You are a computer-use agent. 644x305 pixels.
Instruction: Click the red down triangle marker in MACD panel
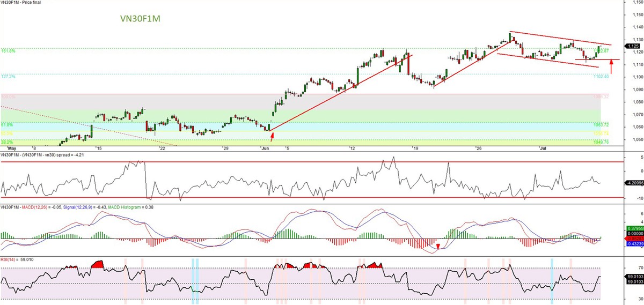point(438,247)
